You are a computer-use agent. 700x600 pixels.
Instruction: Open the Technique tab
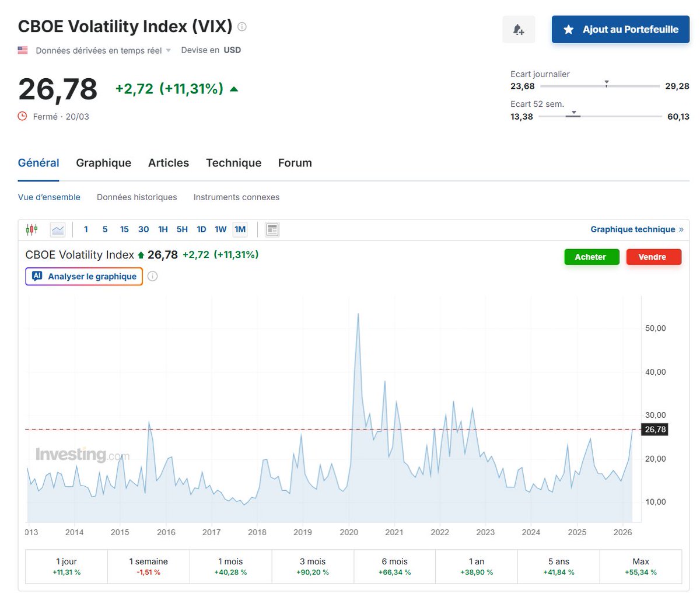pyautogui.click(x=233, y=163)
